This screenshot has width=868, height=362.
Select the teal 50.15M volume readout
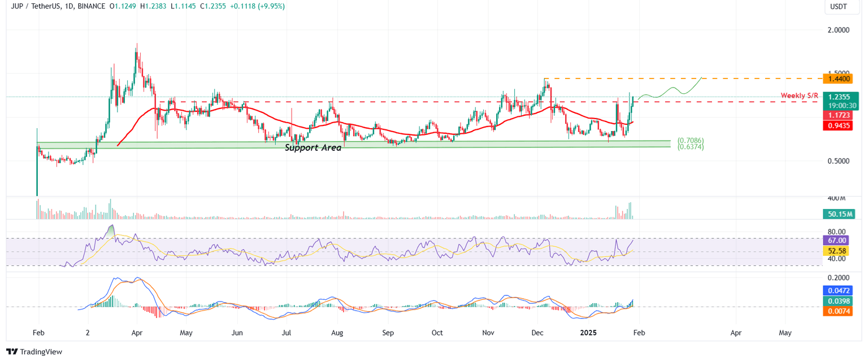coord(839,215)
